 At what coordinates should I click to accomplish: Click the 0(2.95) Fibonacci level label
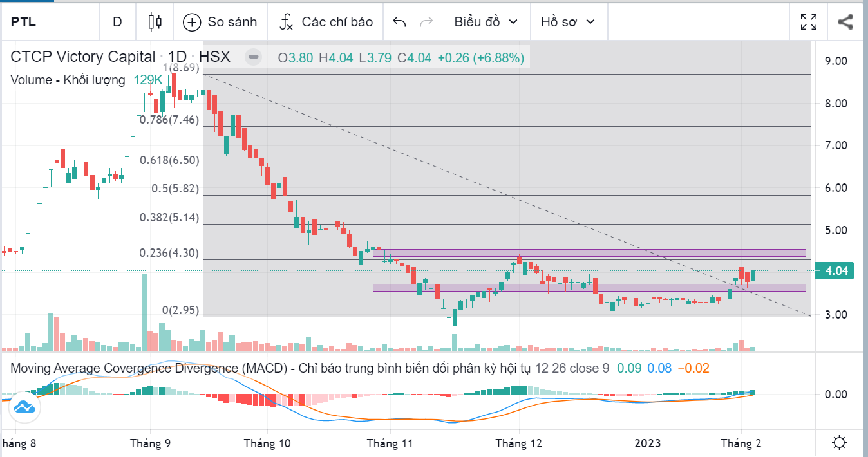(x=180, y=310)
